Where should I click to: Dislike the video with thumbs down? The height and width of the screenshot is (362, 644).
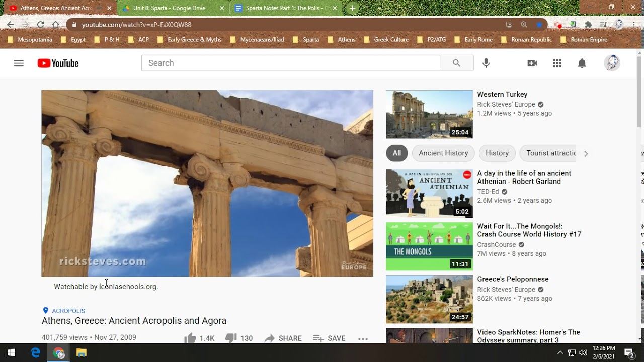[231, 338]
